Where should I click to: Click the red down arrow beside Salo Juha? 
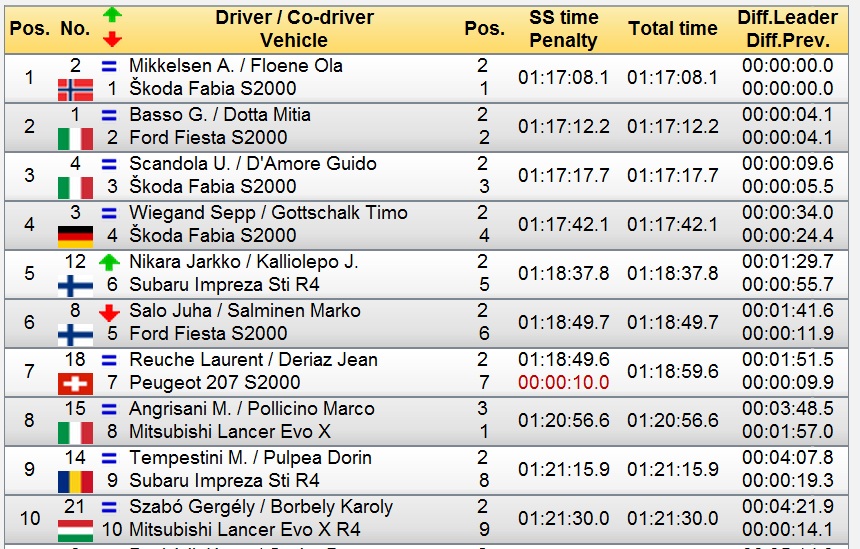click(x=110, y=311)
